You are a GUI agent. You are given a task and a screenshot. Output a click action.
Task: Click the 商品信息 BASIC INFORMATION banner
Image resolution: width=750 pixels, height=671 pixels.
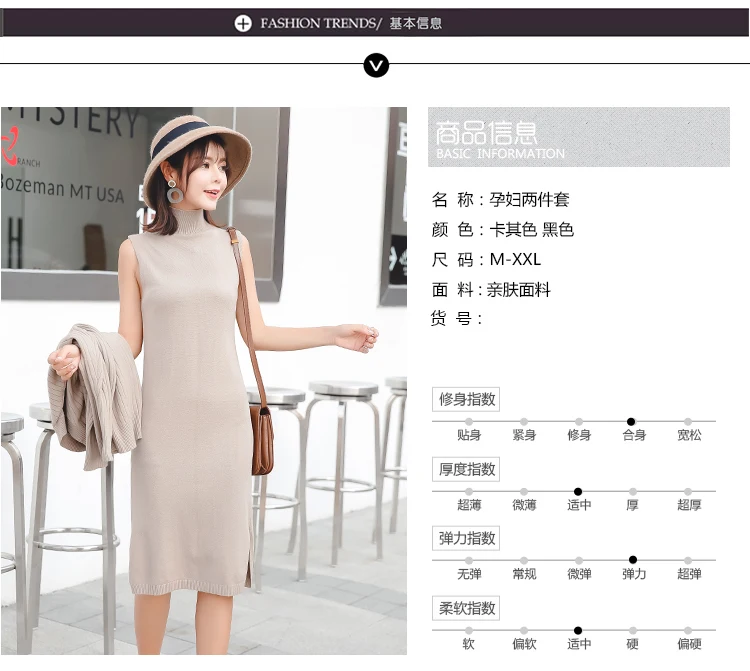pos(579,137)
